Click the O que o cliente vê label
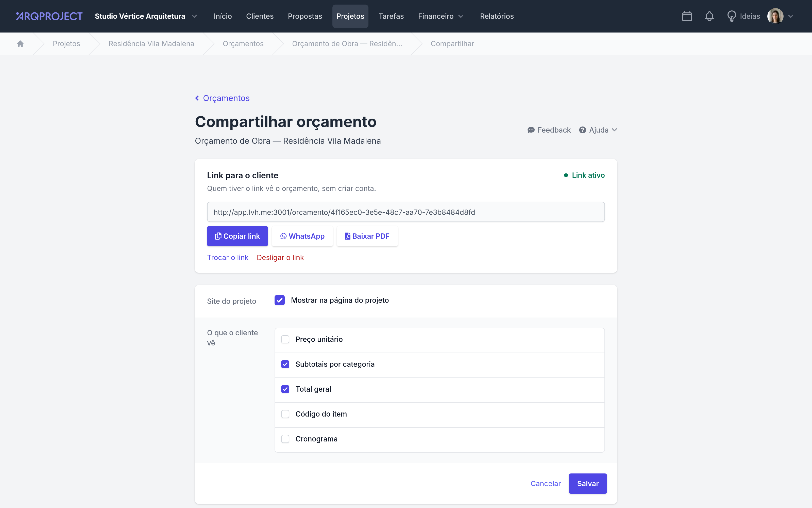Viewport: 812px width, 508px height. [x=232, y=338]
